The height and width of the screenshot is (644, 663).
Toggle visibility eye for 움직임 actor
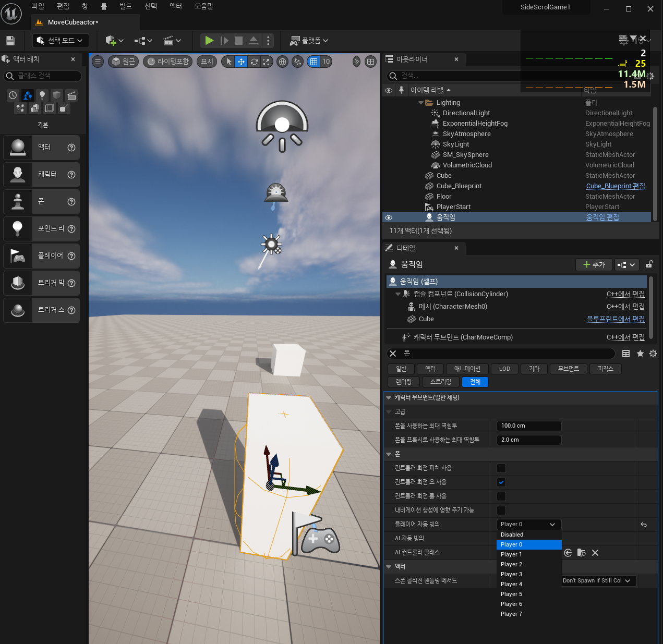coord(389,217)
